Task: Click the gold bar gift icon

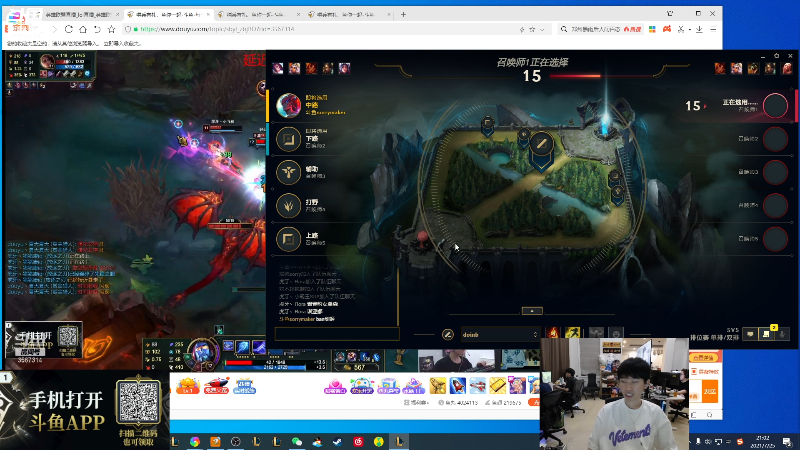Action: coord(497,386)
